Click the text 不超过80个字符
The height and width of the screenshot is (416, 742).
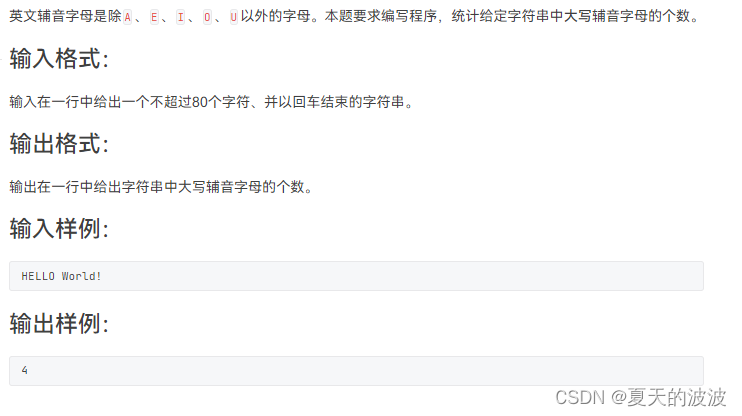pos(199,102)
